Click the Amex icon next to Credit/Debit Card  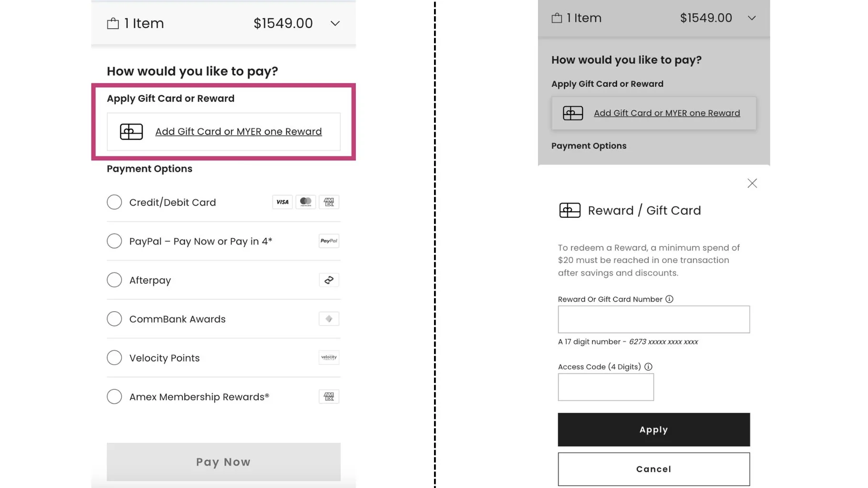pyautogui.click(x=329, y=202)
